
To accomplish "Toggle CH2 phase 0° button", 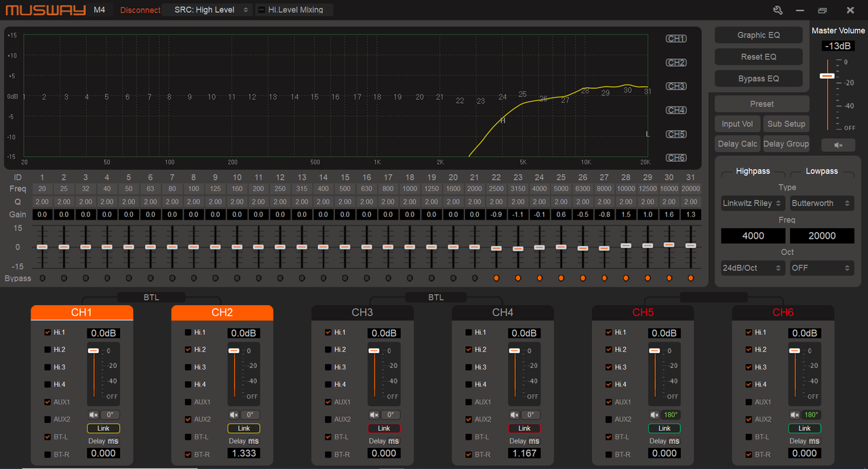I will 250,415.
